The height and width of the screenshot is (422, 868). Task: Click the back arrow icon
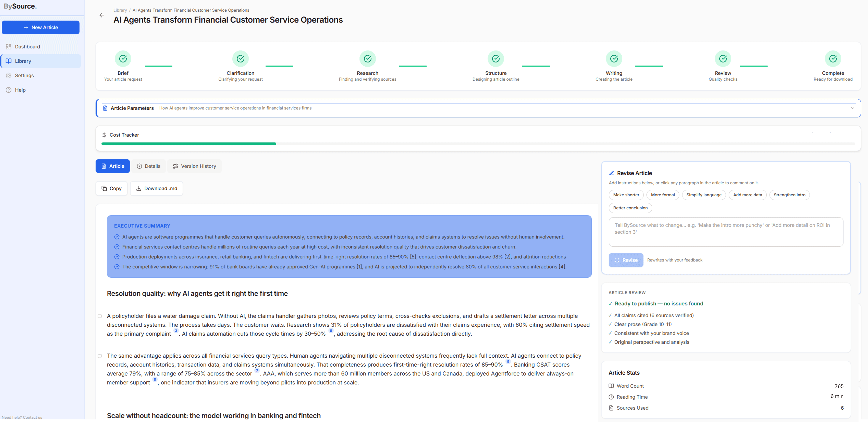coord(101,15)
